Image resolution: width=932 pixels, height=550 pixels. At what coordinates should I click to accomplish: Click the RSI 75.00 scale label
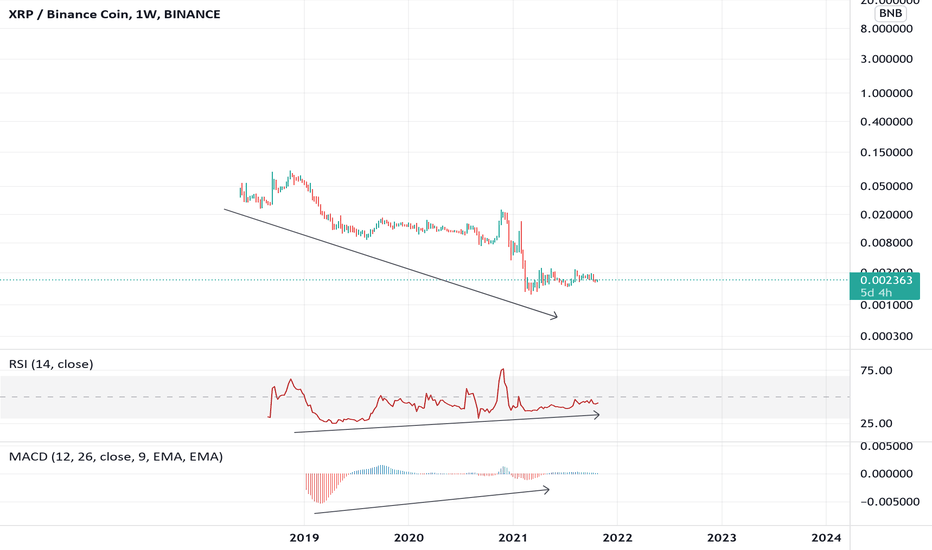pyautogui.click(x=876, y=370)
